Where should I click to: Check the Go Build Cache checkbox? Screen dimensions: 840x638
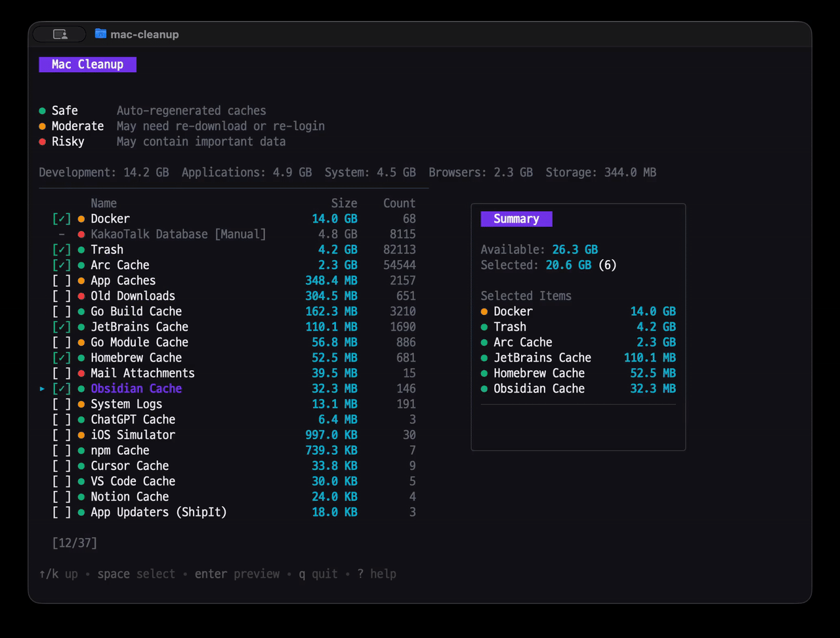[x=62, y=311]
